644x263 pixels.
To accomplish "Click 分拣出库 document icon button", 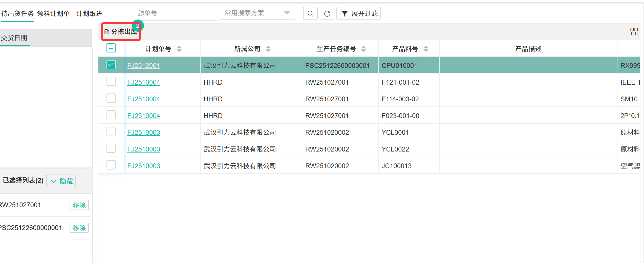I will [121, 32].
